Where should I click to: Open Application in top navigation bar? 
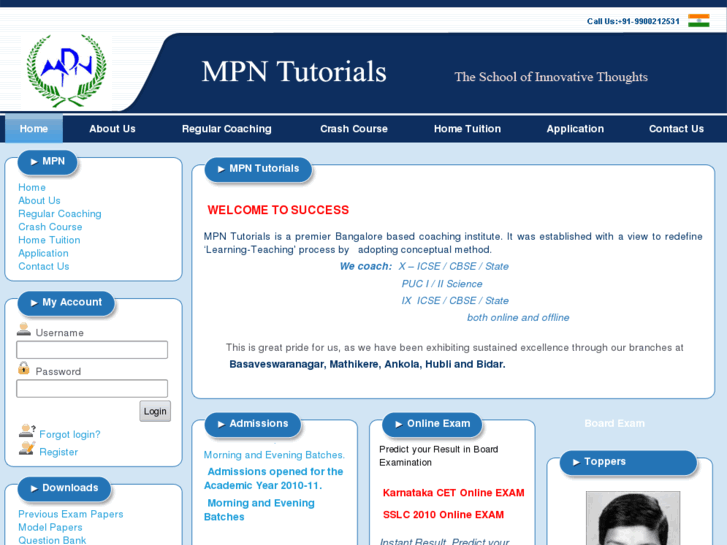pyautogui.click(x=575, y=129)
